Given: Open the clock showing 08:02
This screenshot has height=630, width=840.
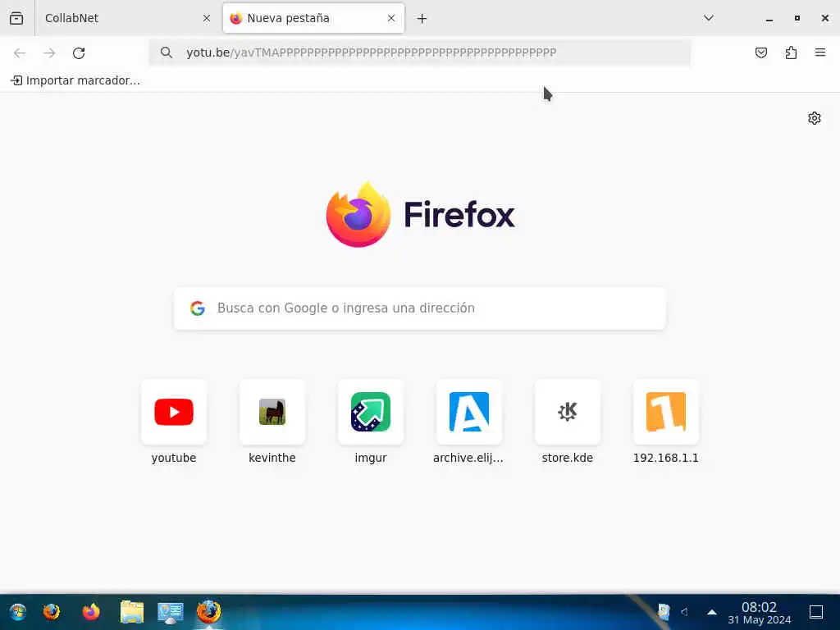Looking at the screenshot, I should click(x=759, y=613).
